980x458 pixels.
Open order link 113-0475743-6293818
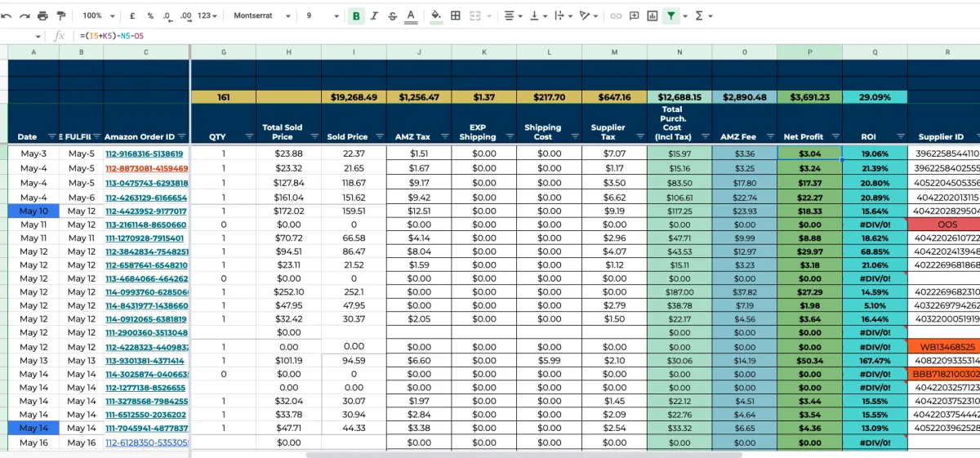point(147,183)
